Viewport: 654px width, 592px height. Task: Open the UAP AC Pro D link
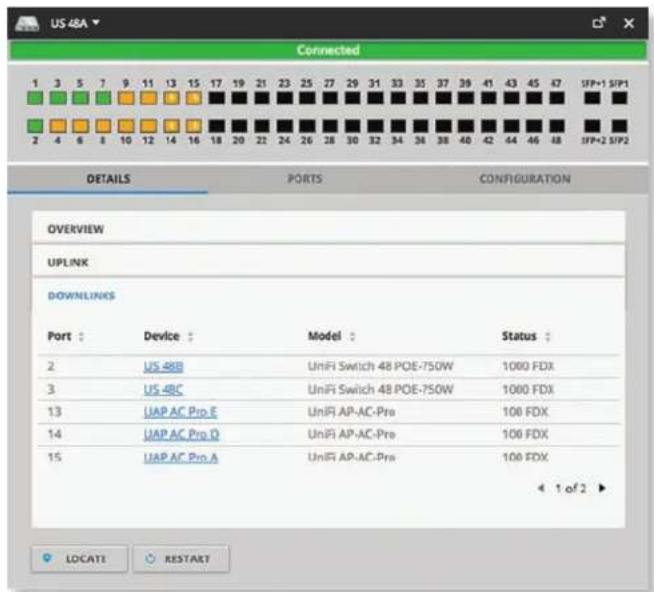tap(181, 434)
